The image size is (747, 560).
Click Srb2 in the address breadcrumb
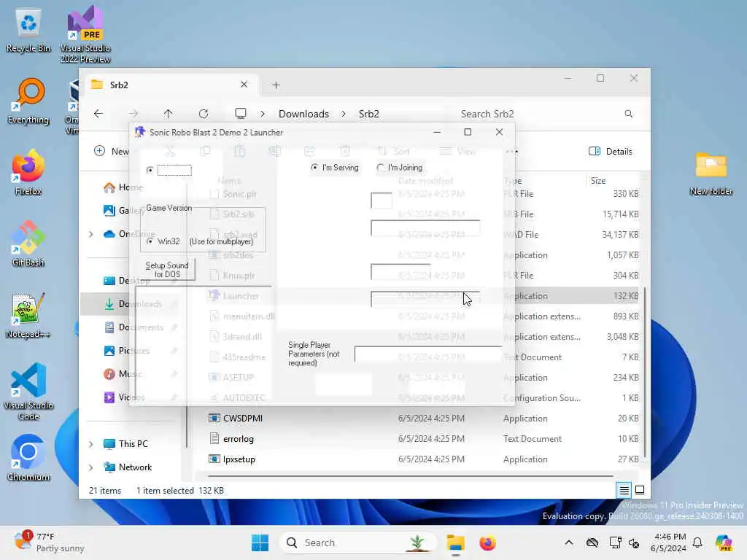click(x=368, y=114)
